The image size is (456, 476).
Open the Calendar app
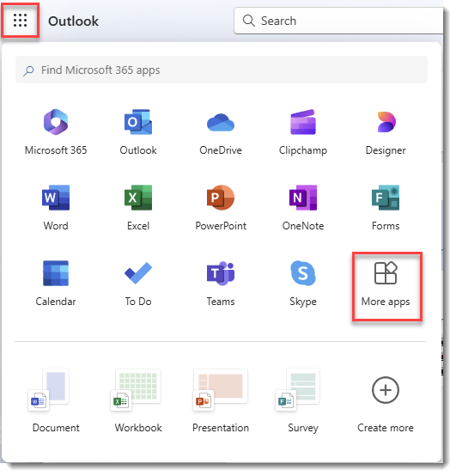coord(56,284)
